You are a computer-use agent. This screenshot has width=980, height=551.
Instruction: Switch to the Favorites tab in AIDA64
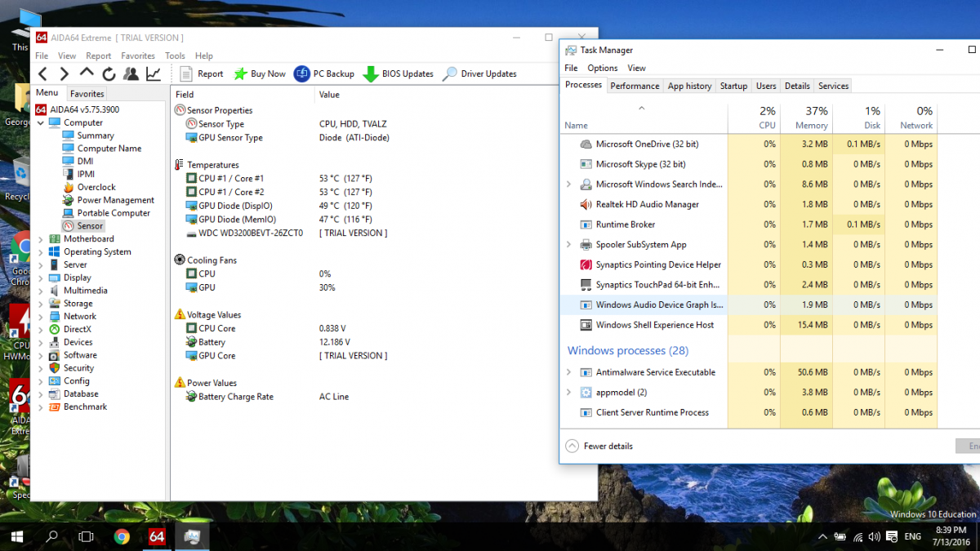point(87,94)
